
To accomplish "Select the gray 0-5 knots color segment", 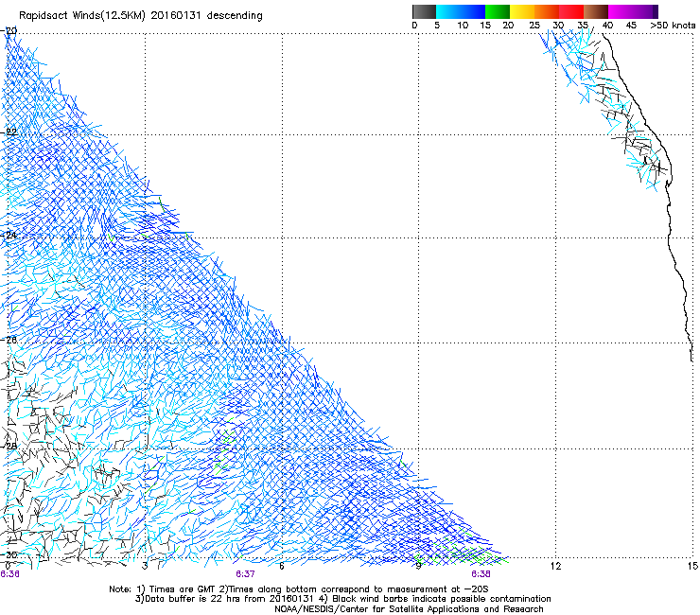I will (424, 11).
